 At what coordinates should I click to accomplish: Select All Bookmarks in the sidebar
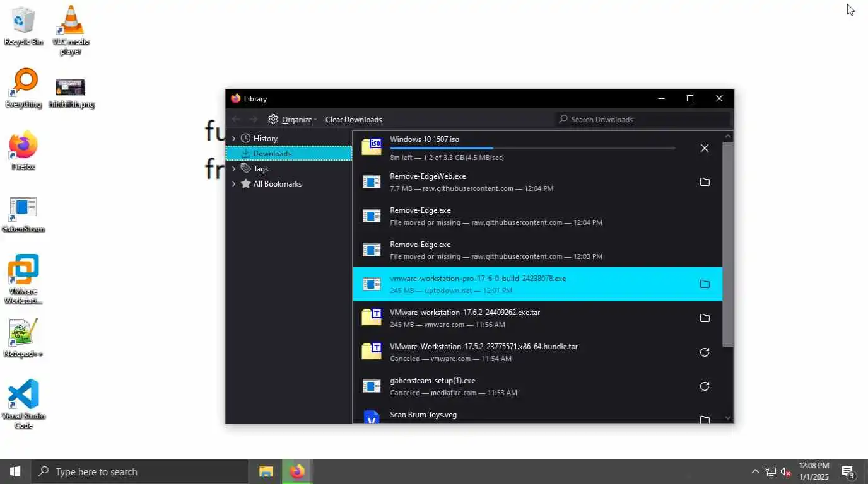point(289,183)
